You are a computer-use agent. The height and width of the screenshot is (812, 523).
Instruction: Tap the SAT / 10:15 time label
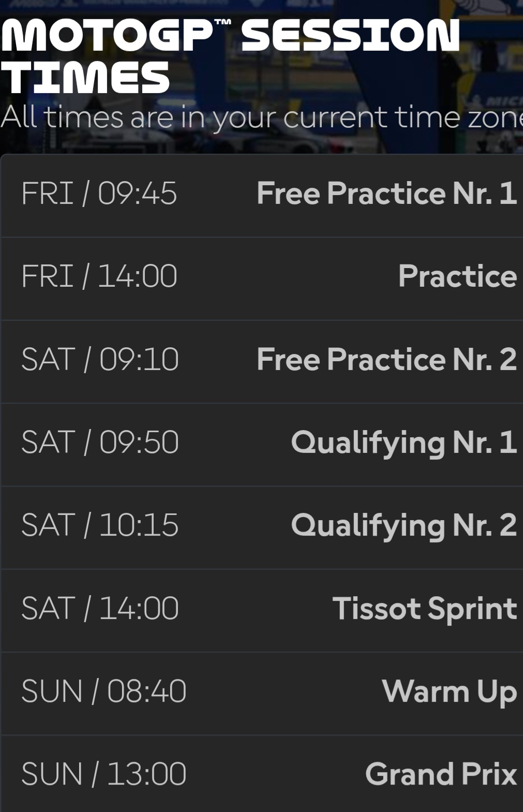pos(100,525)
